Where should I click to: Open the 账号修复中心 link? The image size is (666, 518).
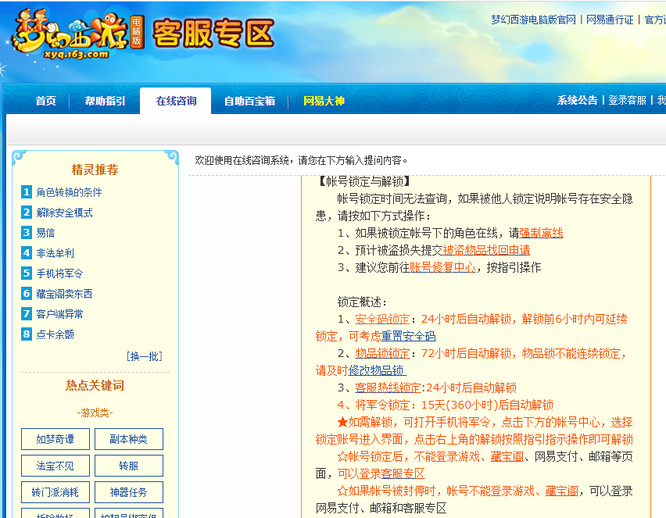coord(443,267)
